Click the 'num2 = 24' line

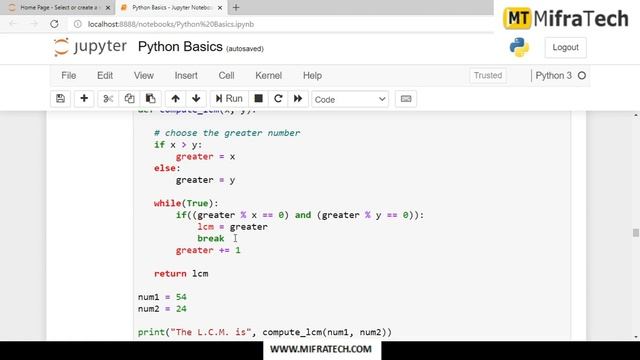coord(162,309)
